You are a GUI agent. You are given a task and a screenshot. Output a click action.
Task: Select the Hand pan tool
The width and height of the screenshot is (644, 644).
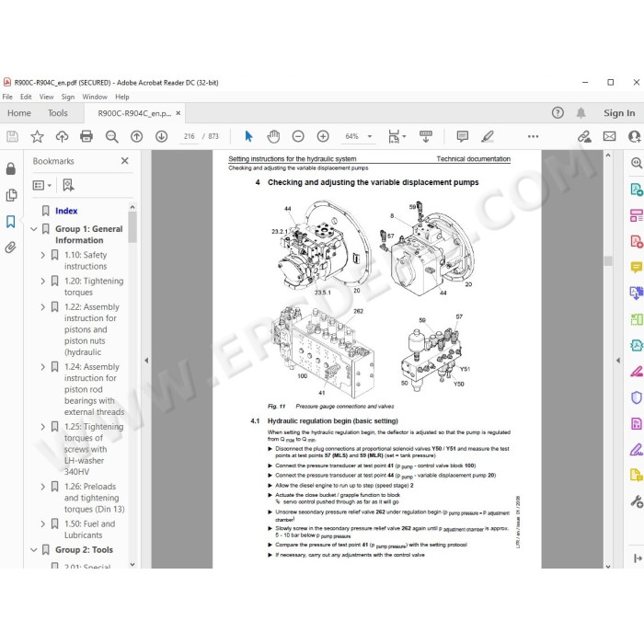click(273, 136)
